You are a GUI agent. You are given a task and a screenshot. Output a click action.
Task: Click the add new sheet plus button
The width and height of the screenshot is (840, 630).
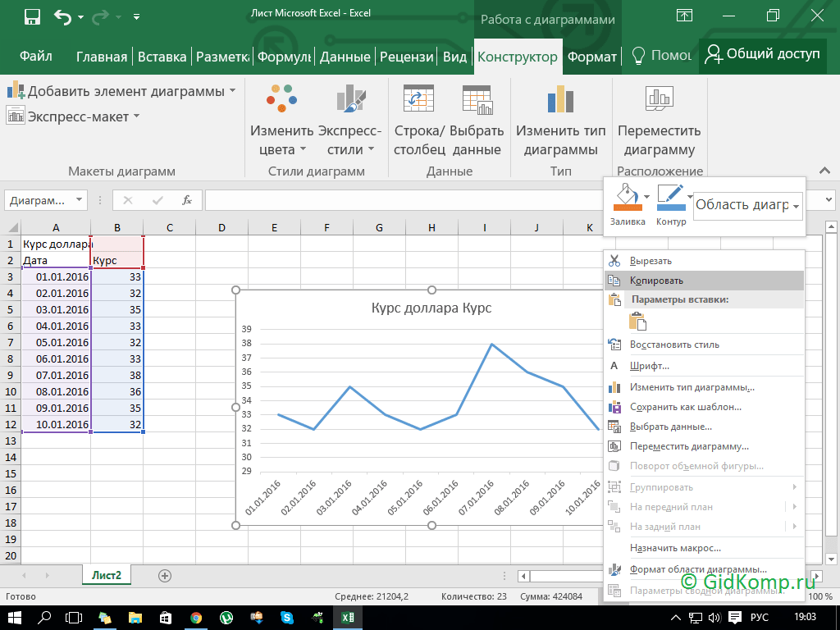click(x=165, y=576)
